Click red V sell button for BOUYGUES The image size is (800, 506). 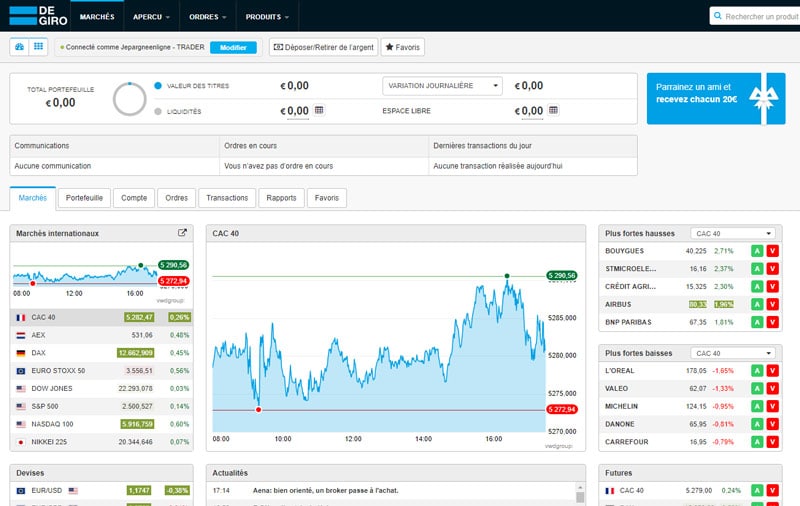(x=772, y=251)
